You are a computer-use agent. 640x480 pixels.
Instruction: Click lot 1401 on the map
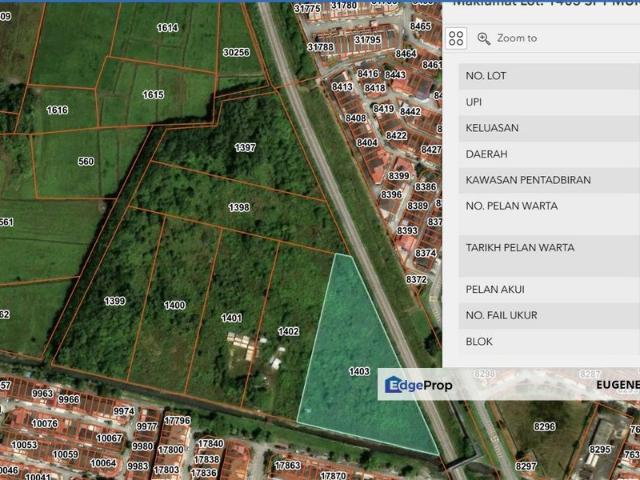(231, 318)
